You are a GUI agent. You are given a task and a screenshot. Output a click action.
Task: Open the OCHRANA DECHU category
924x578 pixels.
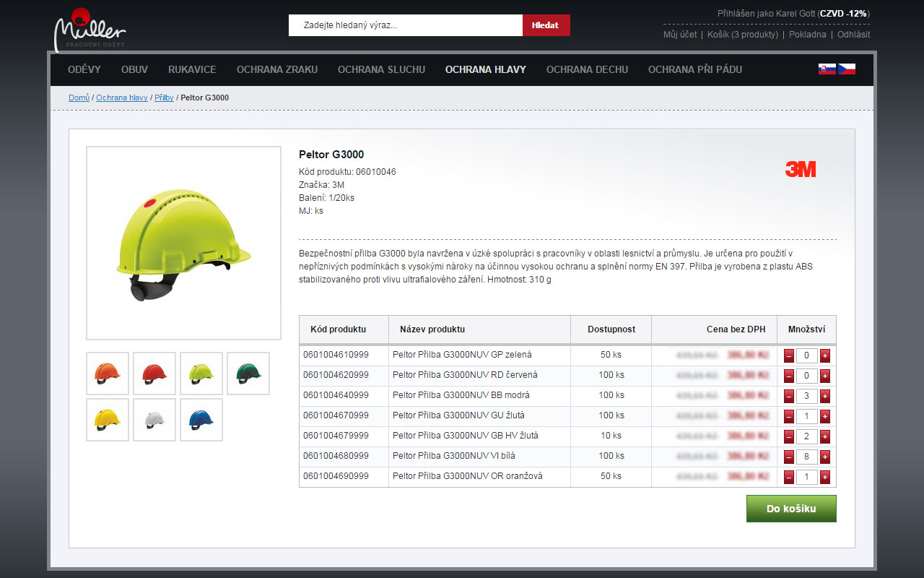[587, 69]
